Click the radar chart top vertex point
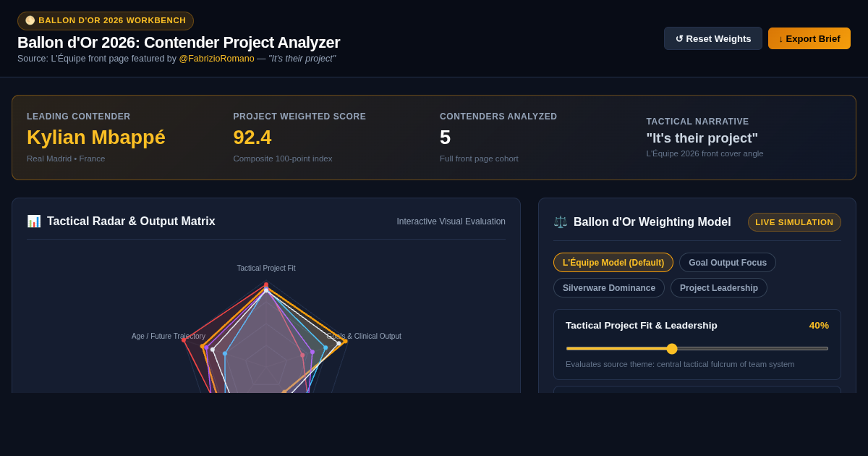 pyautogui.click(x=266, y=285)
